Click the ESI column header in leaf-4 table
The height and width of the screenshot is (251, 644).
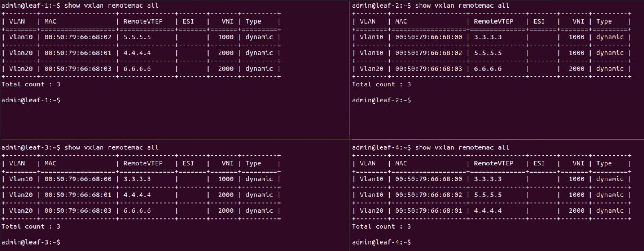tap(539, 163)
